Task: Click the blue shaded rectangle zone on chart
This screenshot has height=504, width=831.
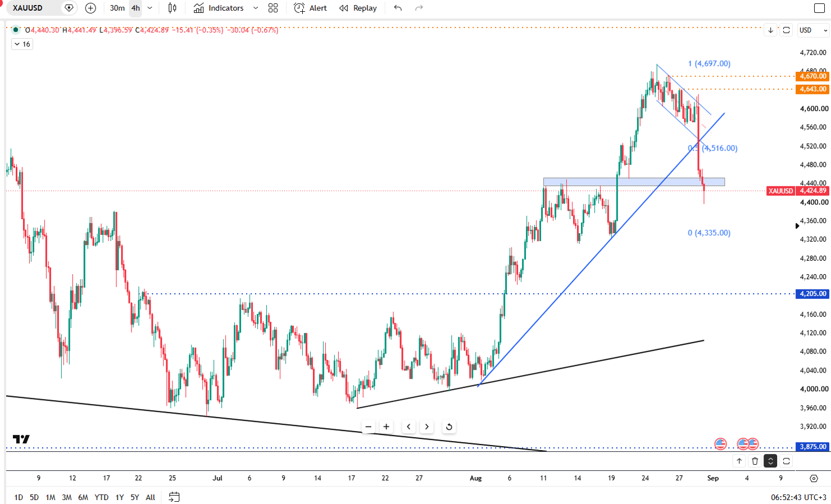Action: point(634,182)
